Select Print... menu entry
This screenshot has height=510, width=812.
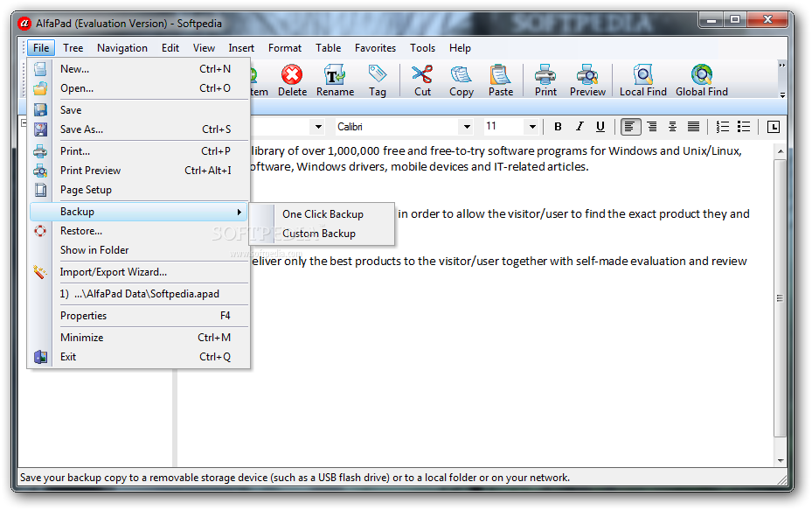(139, 150)
